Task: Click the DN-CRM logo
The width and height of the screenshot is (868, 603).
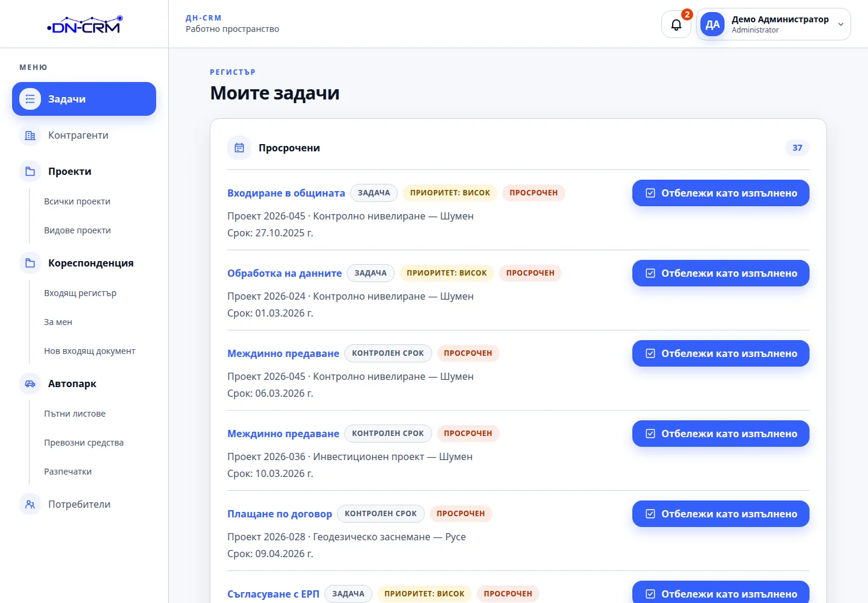Action: pos(84,25)
